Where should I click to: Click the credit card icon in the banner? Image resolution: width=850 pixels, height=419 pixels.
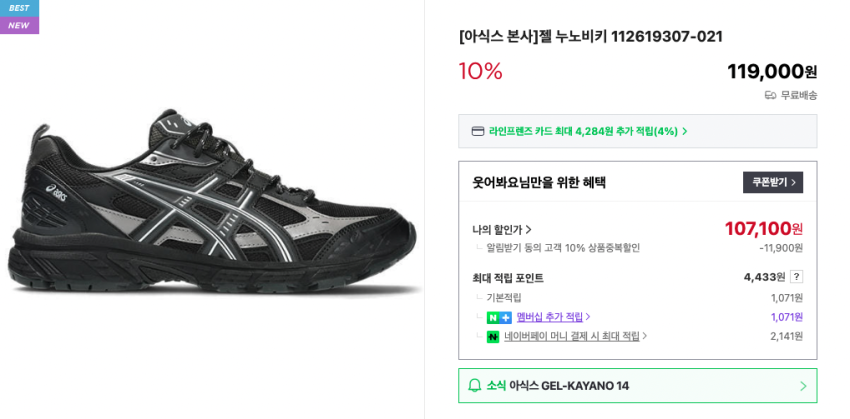point(478,131)
